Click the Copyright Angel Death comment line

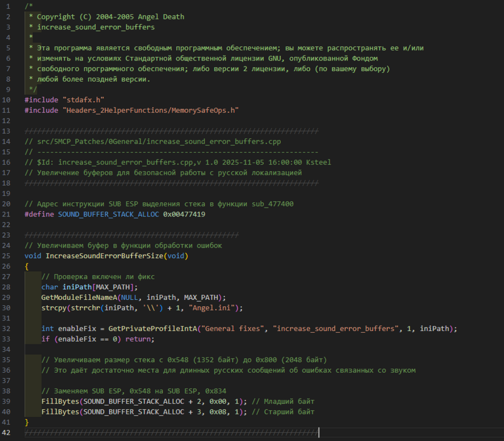(x=110, y=16)
